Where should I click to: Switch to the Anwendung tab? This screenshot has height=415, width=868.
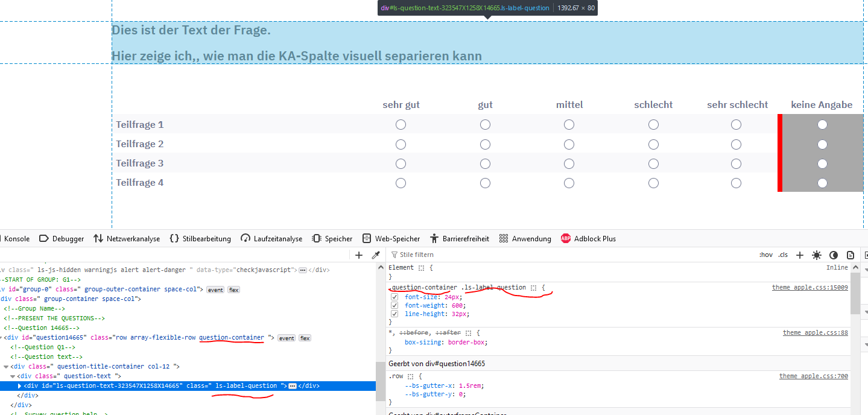point(525,239)
